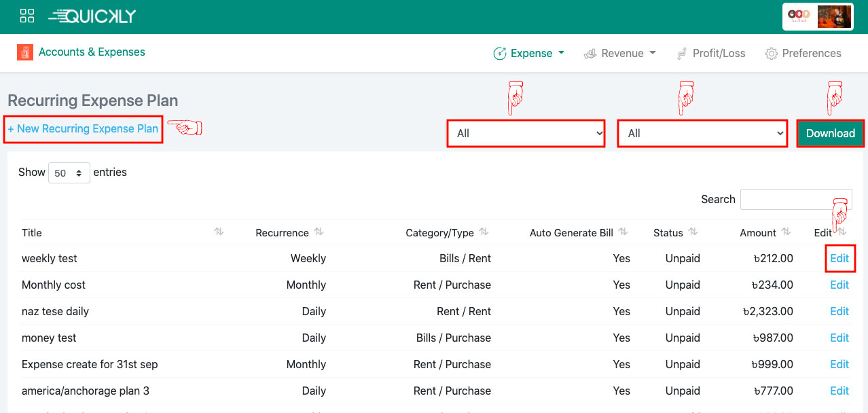Open the first All filter dropdown

[x=526, y=134]
